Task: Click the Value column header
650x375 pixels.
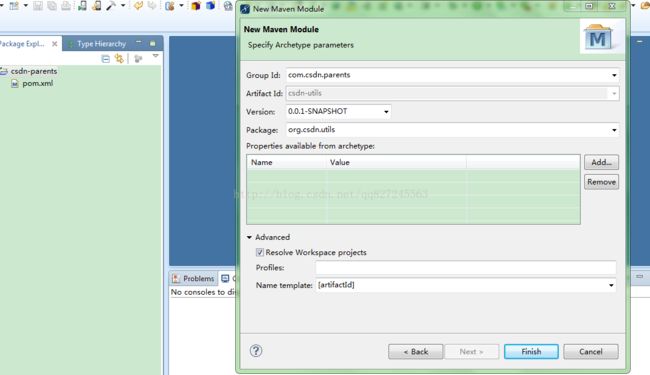Action: click(x=396, y=162)
